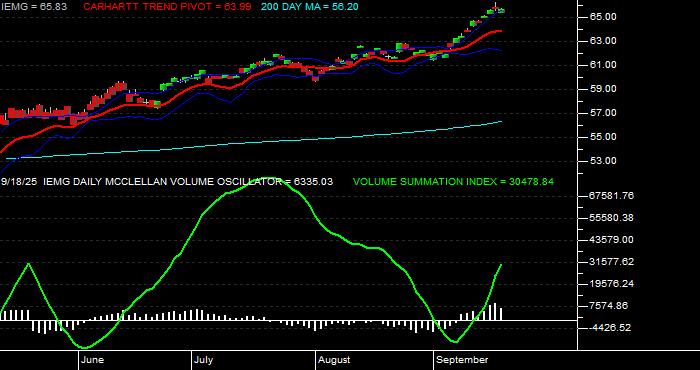Click the CARHARTT TREND PIVOT = 63.99 label

click(167, 7)
